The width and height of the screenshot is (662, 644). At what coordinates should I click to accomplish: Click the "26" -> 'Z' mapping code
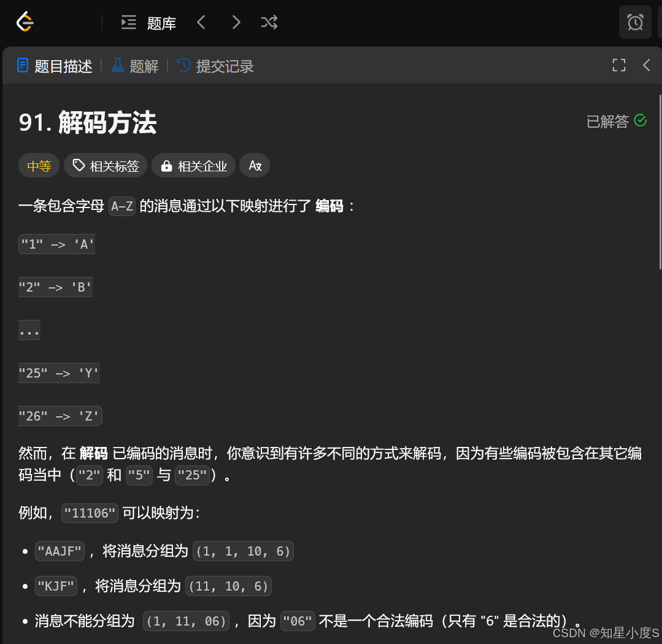point(60,416)
